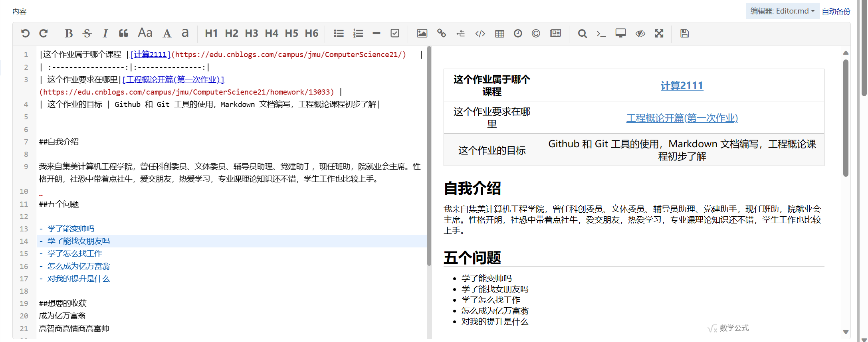This screenshot has height=342, width=868.
Task: Open 工程概论开篇(第一次作业) link in preview
Action: (x=682, y=118)
